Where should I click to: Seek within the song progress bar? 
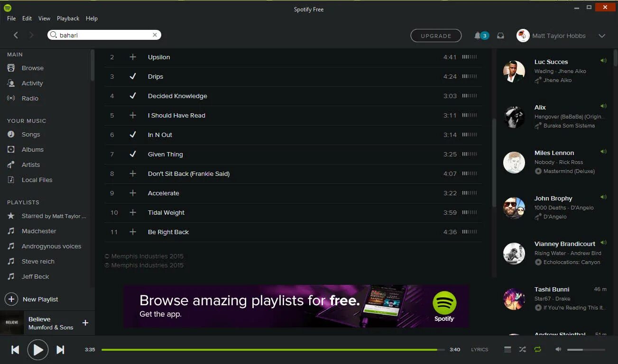pyautogui.click(x=273, y=350)
